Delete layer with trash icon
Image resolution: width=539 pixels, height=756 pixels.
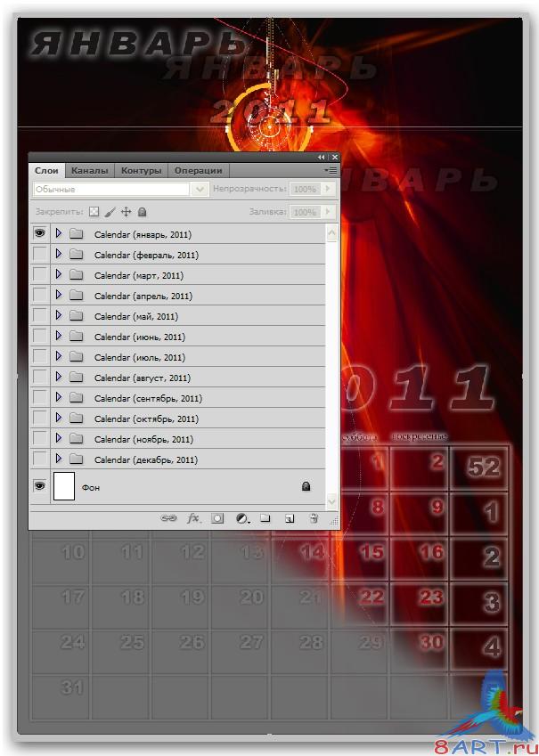click(314, 517)
